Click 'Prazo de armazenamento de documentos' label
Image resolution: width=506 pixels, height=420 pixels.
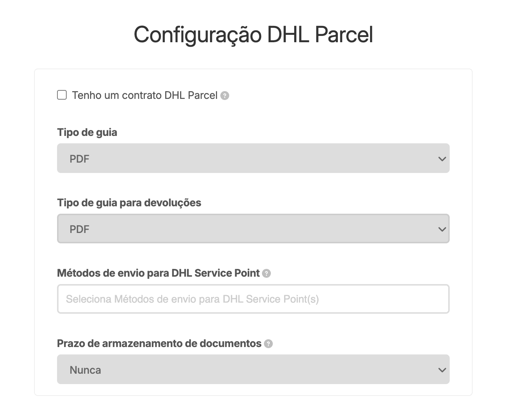click(x=159, y=343)
